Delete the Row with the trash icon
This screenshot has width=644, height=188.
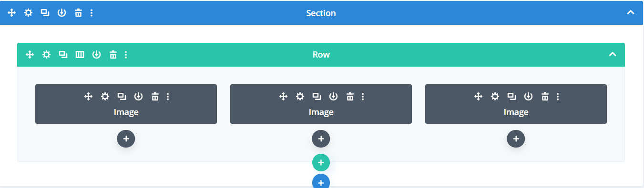[113, 55]
